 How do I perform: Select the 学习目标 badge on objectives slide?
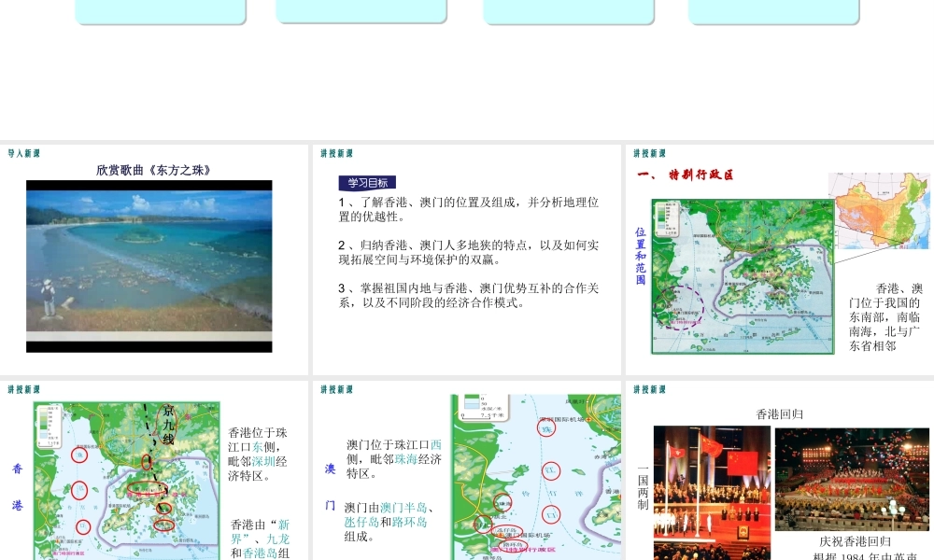click(x=367, y=183)
